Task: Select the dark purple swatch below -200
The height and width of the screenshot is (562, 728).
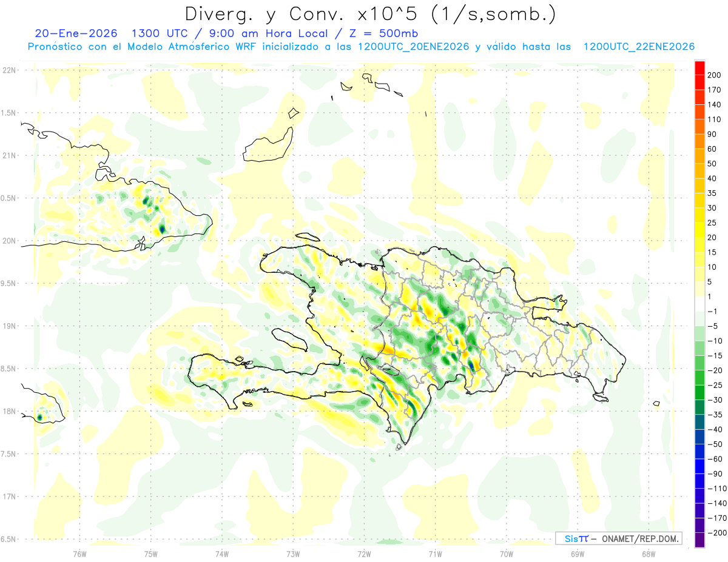Action: [700, 540]
